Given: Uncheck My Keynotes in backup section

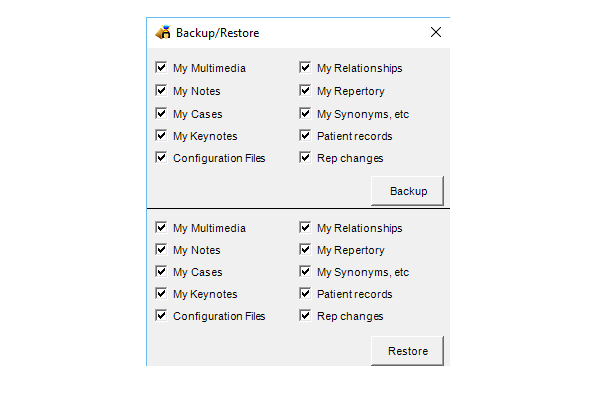Looking at the screenshot, I should pyautogui.click(x=161, y=136).
